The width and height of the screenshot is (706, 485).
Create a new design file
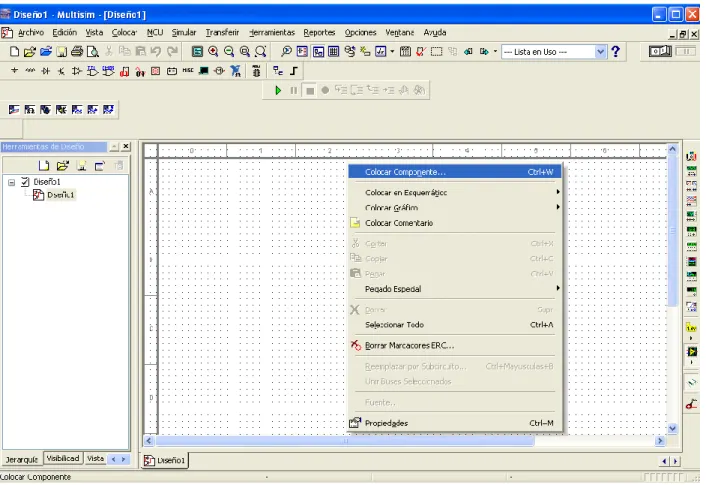14,52
